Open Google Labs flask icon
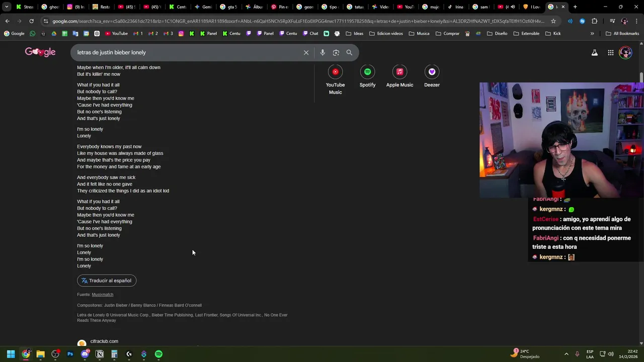Viewport: 644px width, 362px height. point(594,52)
